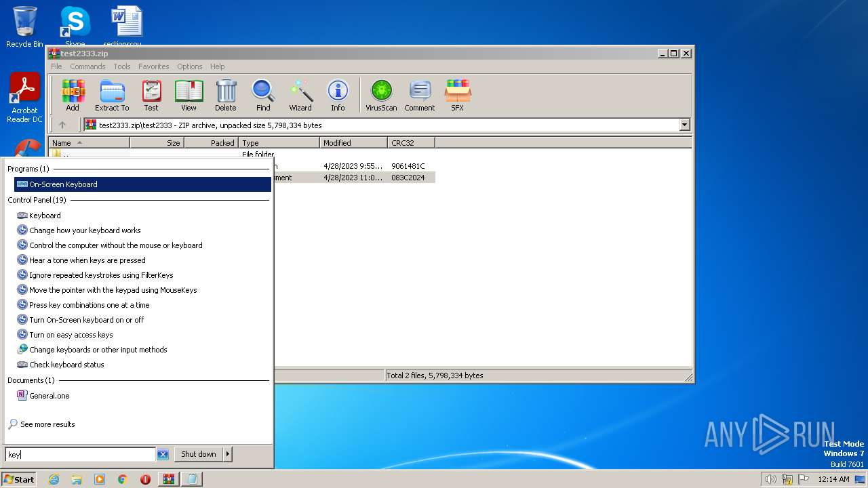Sort by the CRC32 column header
Screen dimensions: 868x488
pyautogui.click(x=411, y=143)
